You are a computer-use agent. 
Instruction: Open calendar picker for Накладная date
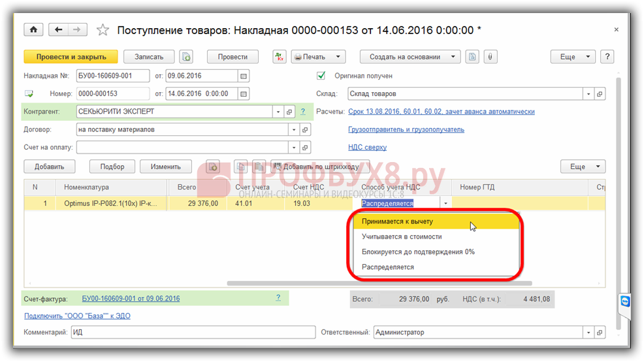(x=244, y=76)
